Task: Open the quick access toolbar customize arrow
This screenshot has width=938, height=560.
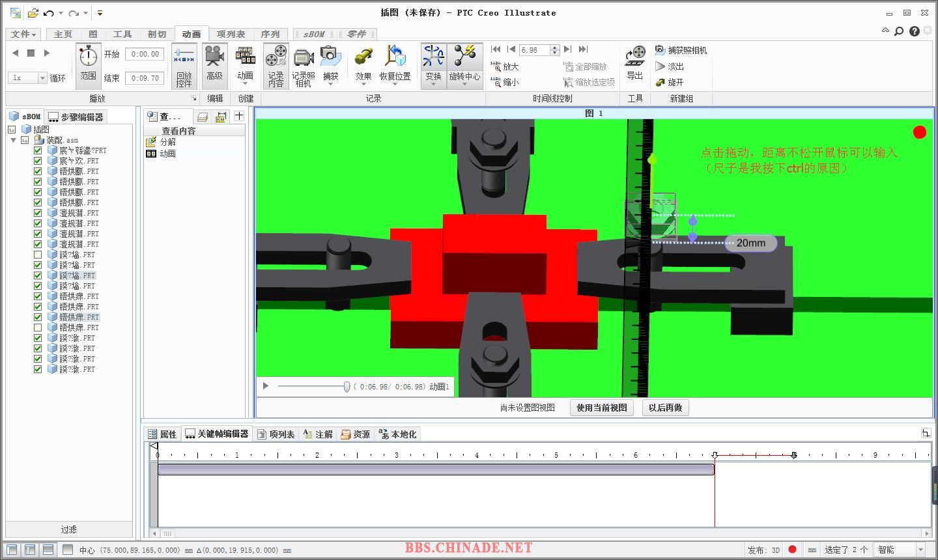Action: coord(100,13)
